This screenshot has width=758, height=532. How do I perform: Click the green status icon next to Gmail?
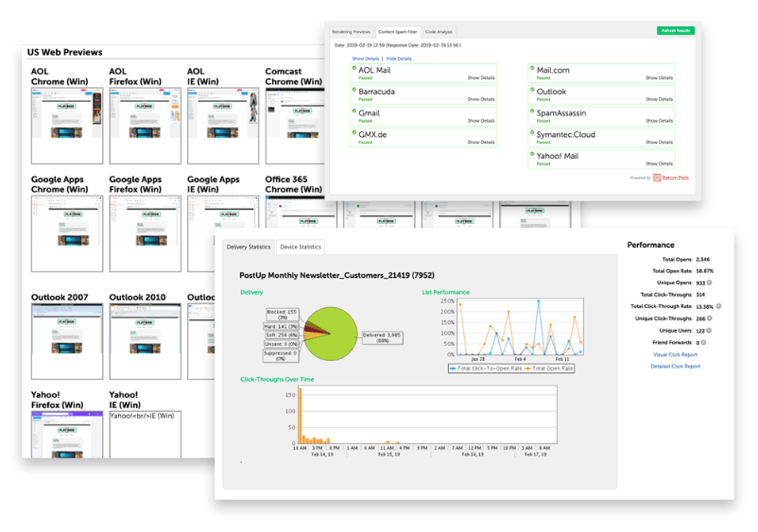(354, 112)
